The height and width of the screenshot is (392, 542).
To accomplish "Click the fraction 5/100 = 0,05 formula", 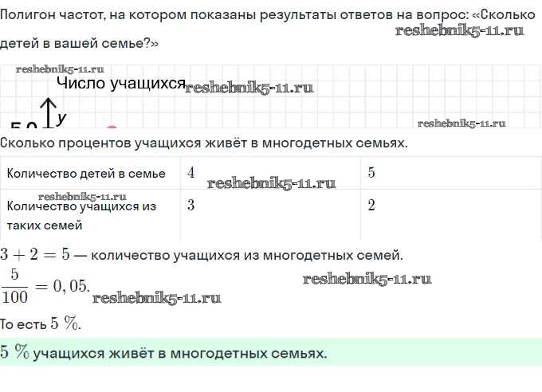I will coord(45,286).
